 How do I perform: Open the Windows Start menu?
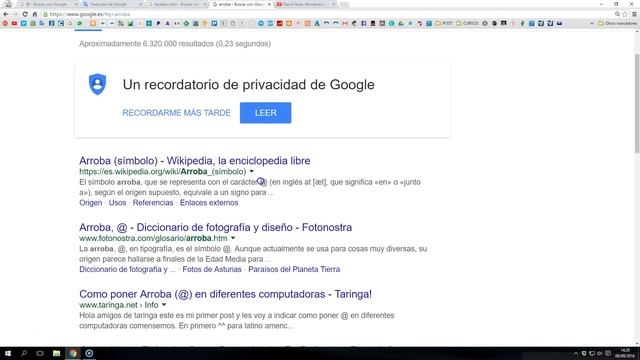pyautogui.click(x=7, y=353)
